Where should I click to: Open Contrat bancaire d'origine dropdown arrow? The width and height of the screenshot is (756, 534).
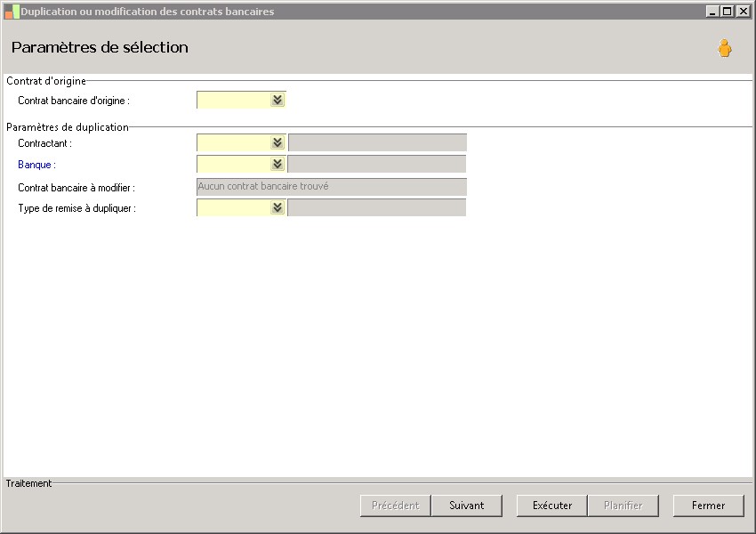(277, 100)
